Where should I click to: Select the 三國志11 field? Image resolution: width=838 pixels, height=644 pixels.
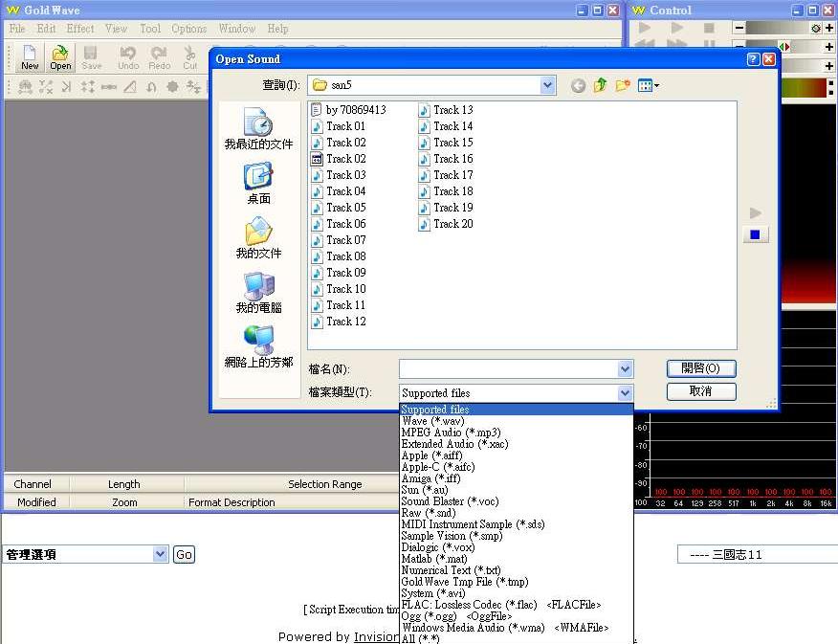pos(758,554)
